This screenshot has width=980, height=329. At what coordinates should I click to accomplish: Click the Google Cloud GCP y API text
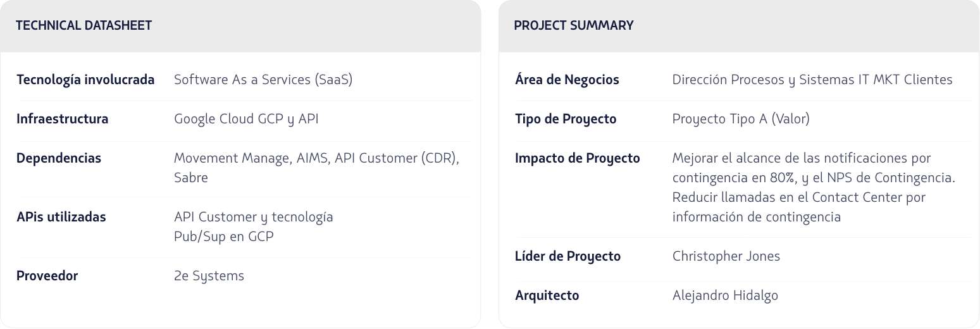coord(246,119)
